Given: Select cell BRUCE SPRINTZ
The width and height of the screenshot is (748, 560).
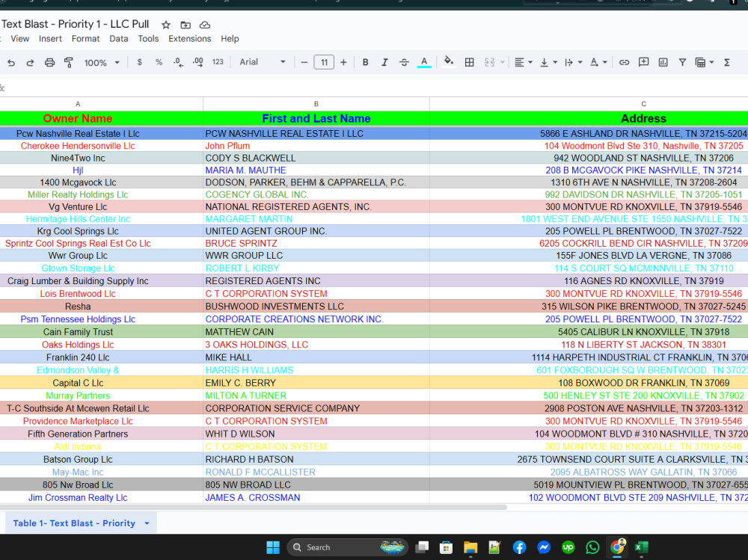Looking at the screenshot, I should pyautogui.click(x=316, y=243).
